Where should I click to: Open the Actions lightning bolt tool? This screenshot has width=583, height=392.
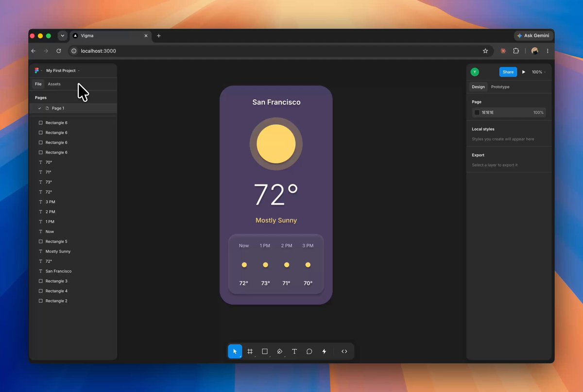[324, 351]
